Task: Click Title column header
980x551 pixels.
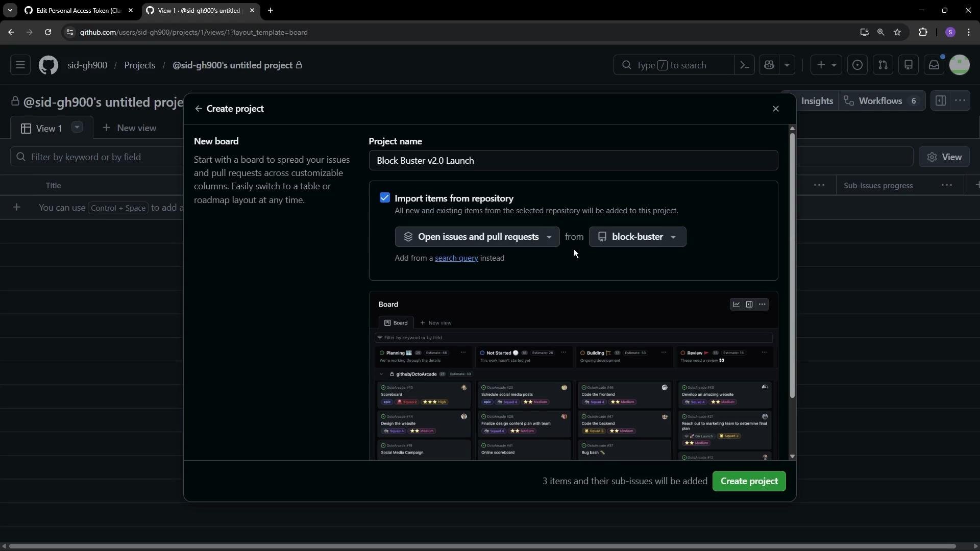Action: [x=53, y=186]
